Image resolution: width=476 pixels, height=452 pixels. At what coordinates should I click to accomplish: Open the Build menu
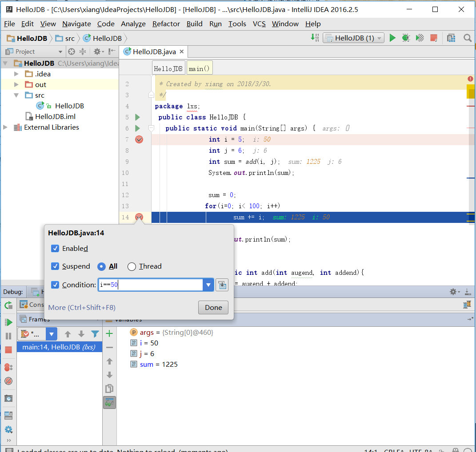(x=194, y=24)
